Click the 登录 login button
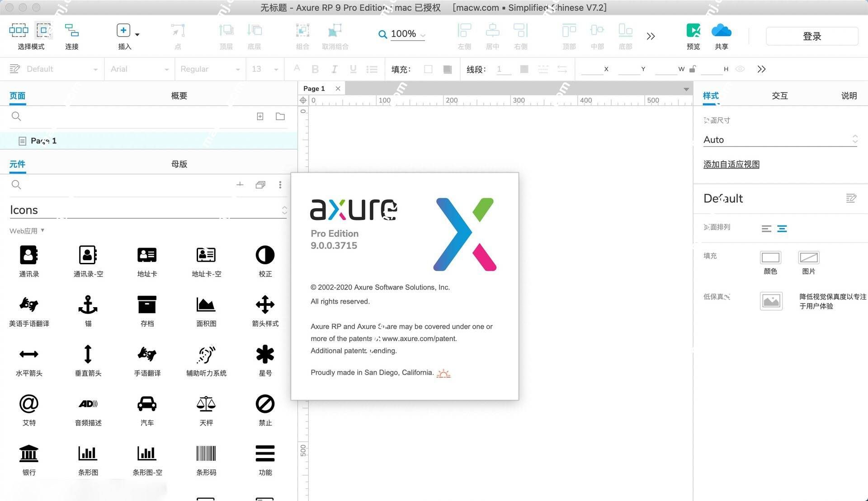Image resolution: width=868 pixels, height=501 pixels. (812, 36)
